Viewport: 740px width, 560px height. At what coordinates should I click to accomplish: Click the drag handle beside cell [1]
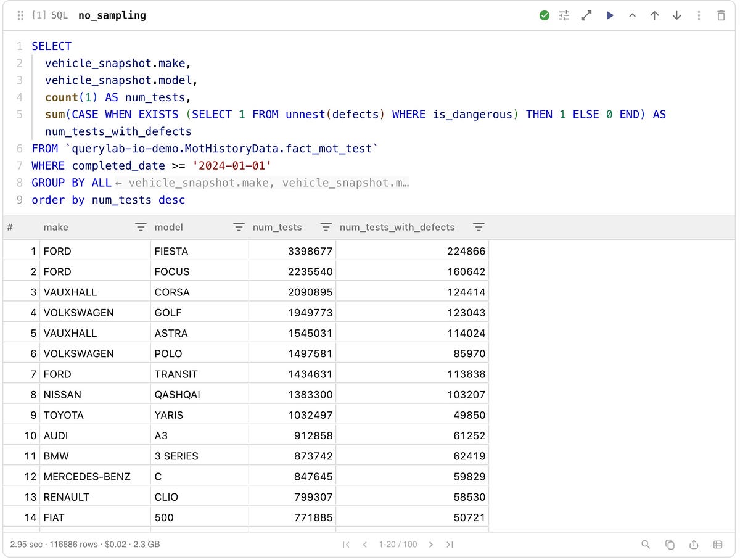(x=21, y=15)
